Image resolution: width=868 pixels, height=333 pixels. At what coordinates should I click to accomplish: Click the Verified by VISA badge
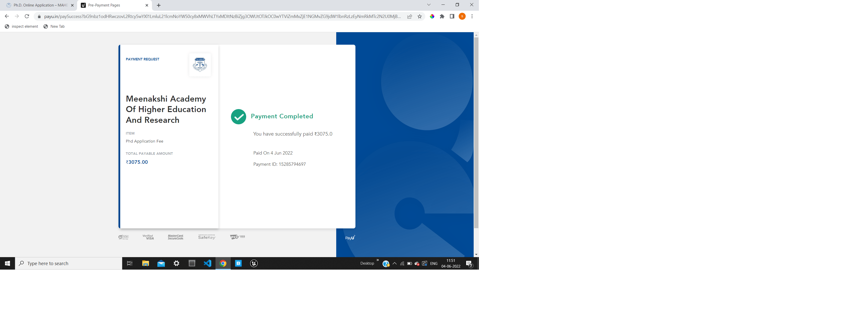coord(148,237)
